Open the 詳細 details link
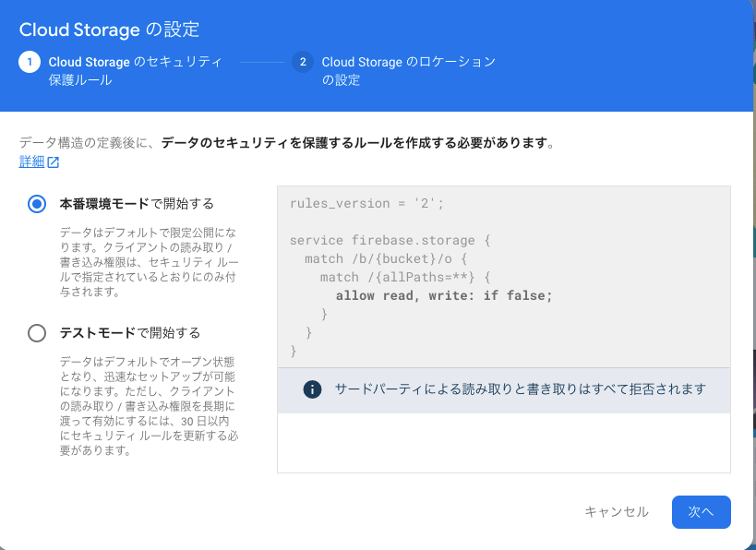The image size is (756, 550). [31, 162]
